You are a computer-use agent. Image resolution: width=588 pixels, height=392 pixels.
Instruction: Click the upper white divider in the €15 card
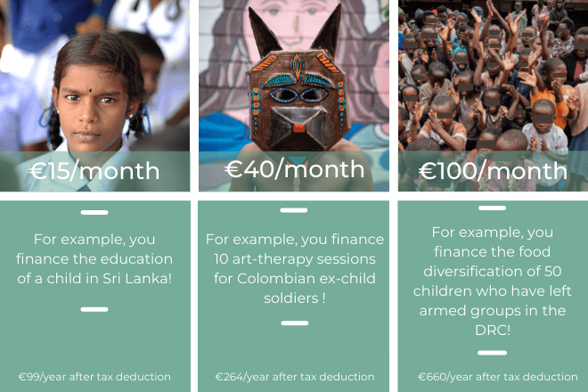point(94,213)
